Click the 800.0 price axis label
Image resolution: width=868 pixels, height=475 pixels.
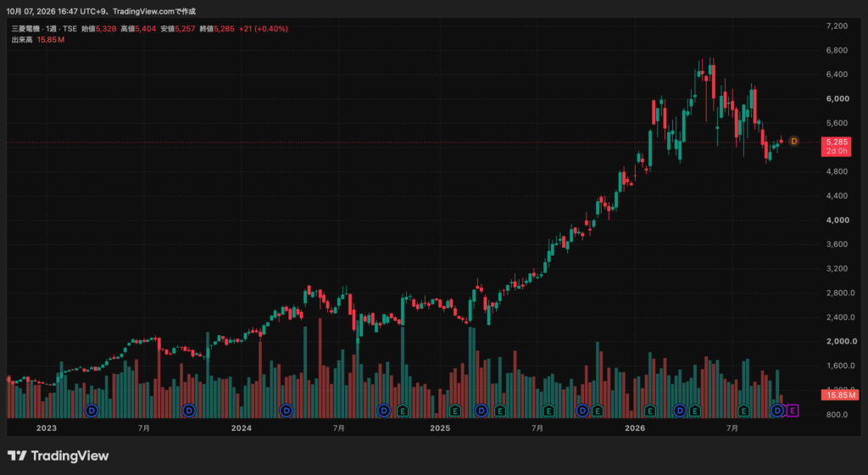(837, 415)
